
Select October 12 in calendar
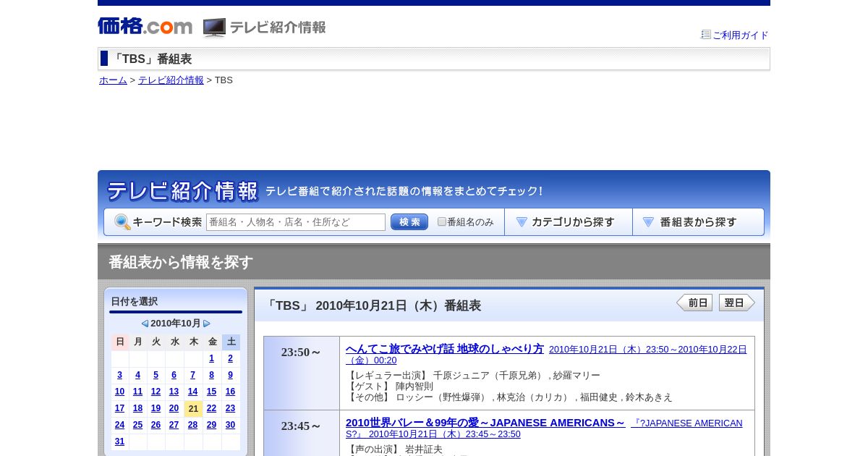(x=156, y=392)
